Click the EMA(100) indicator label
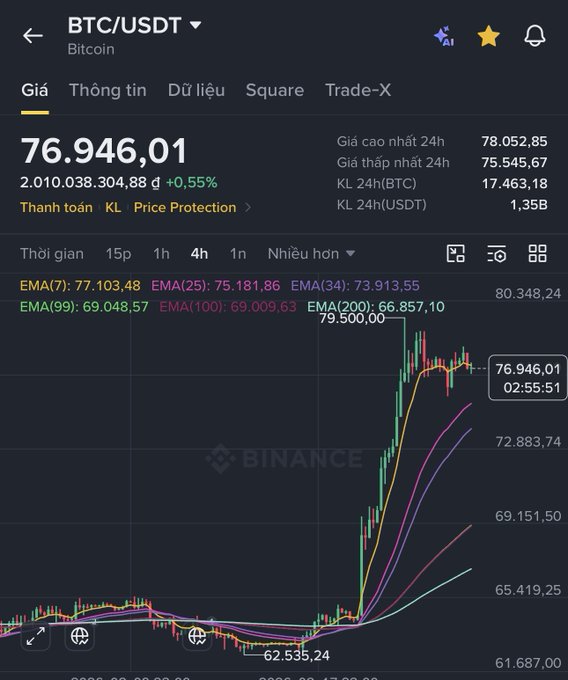The width and height of the screenshot is (568, 680). (x=228, y=307)
